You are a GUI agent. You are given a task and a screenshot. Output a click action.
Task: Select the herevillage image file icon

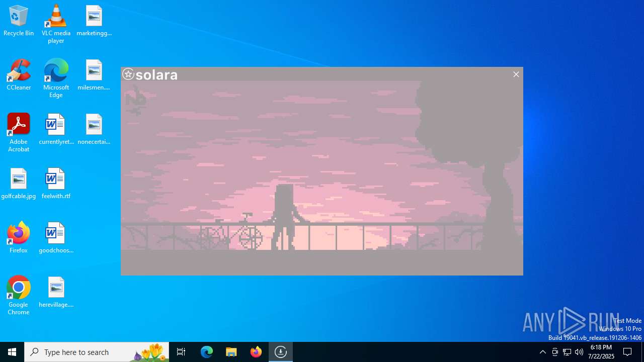pyautogui.click(x=56, y=292)
